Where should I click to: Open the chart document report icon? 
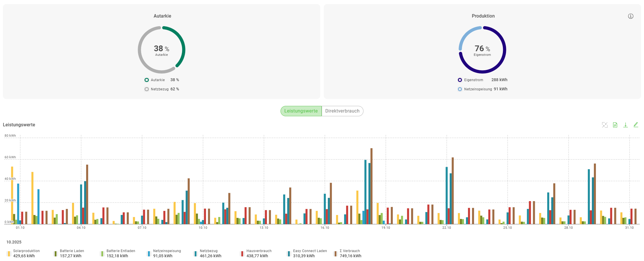615,125
